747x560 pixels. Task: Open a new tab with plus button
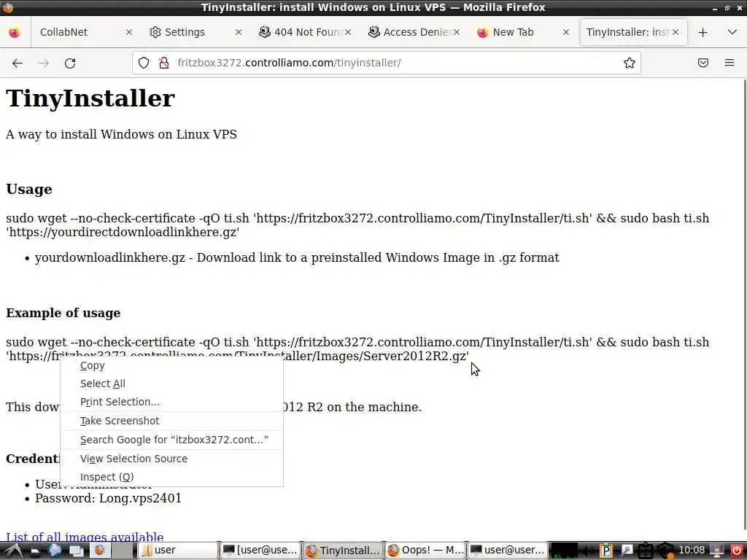(703, 32)
